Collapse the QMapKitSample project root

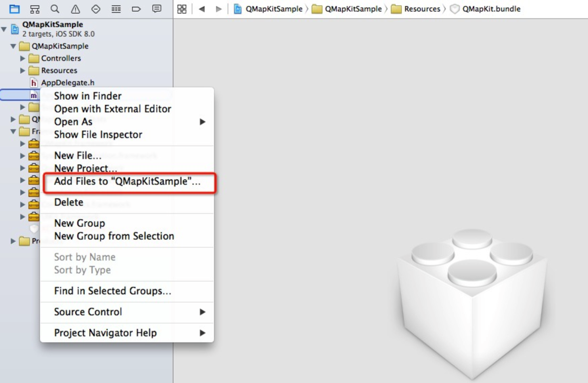pos(4,29)
